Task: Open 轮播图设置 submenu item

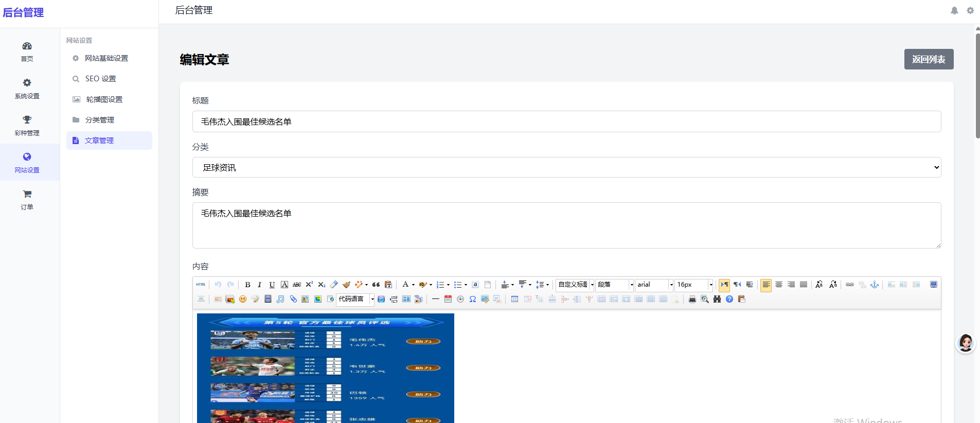Action: 109,99
